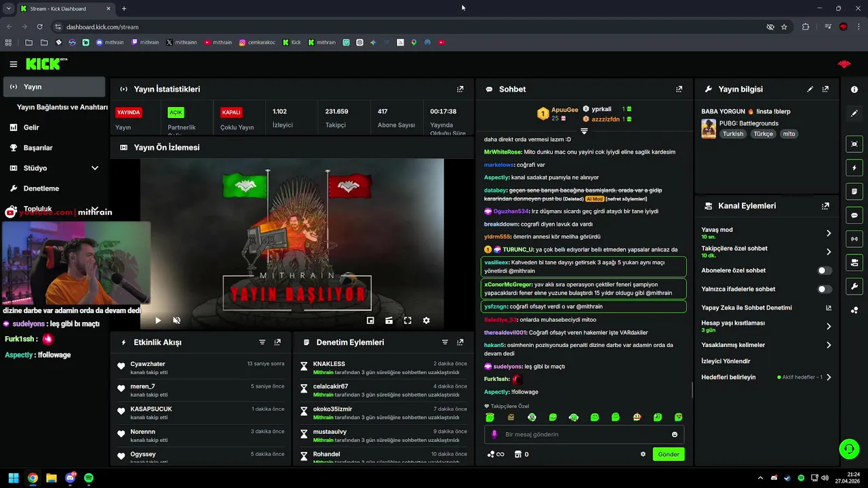
Task: Click the Turkish tag chip
Action: [733, 134]
